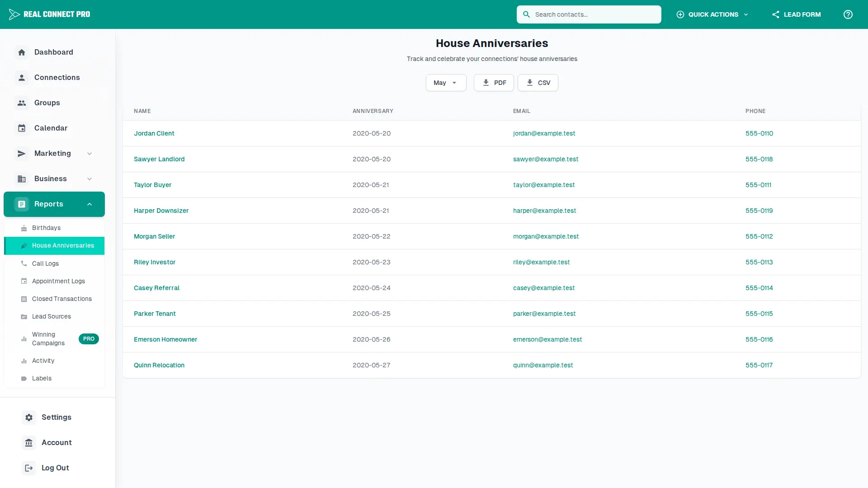Open Taylor Buyer contact link
This screenshot has height=488, width=868.
tap(153, 185)
